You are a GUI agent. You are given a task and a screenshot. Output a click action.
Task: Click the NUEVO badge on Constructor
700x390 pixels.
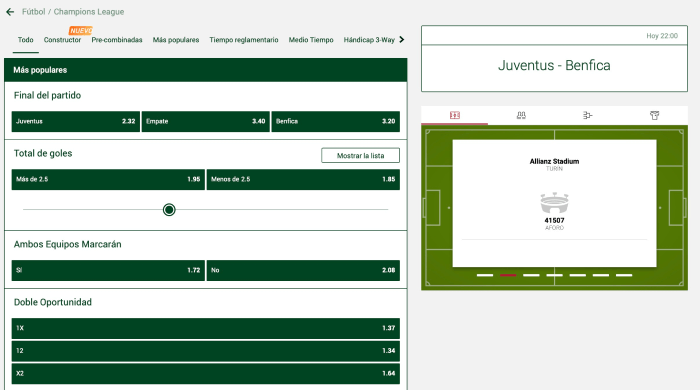point(81,30)
